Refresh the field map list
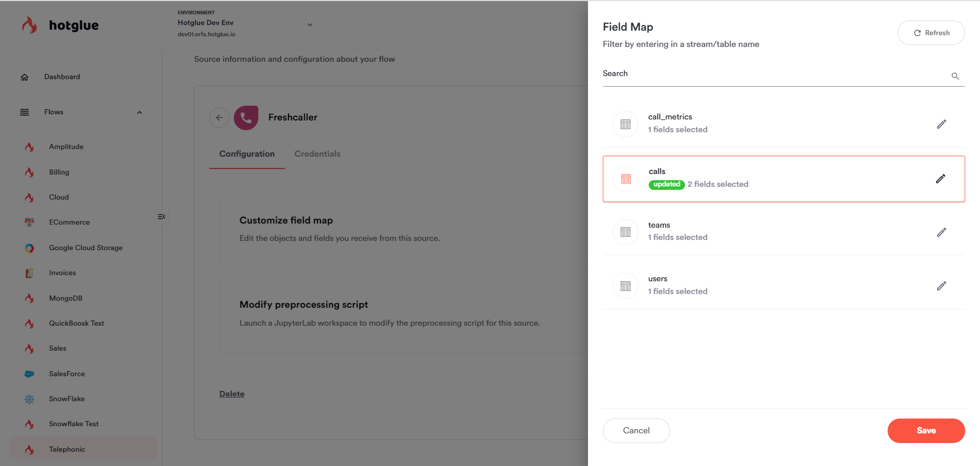The image size is (980, 466). coord(931,33)
